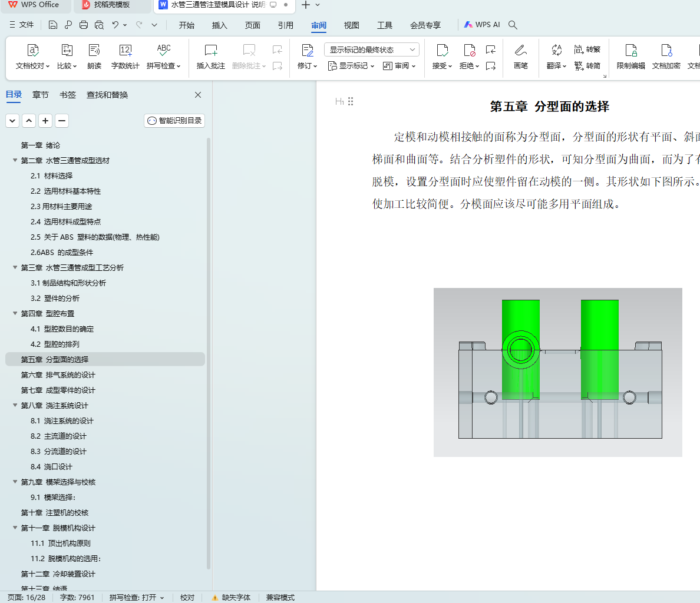Open WPS AI assistant
The height and width of the screenshot is (603, 700).
coord(482,25)
